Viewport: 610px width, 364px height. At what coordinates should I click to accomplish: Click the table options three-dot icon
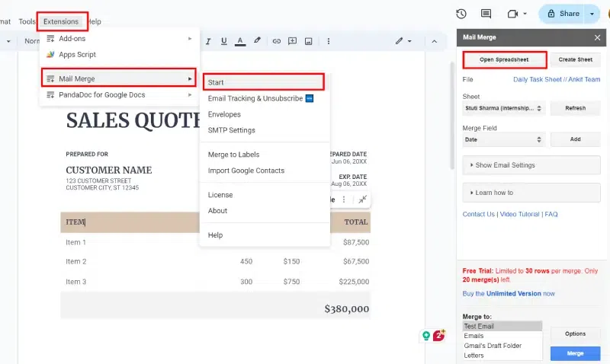[344, 200]
